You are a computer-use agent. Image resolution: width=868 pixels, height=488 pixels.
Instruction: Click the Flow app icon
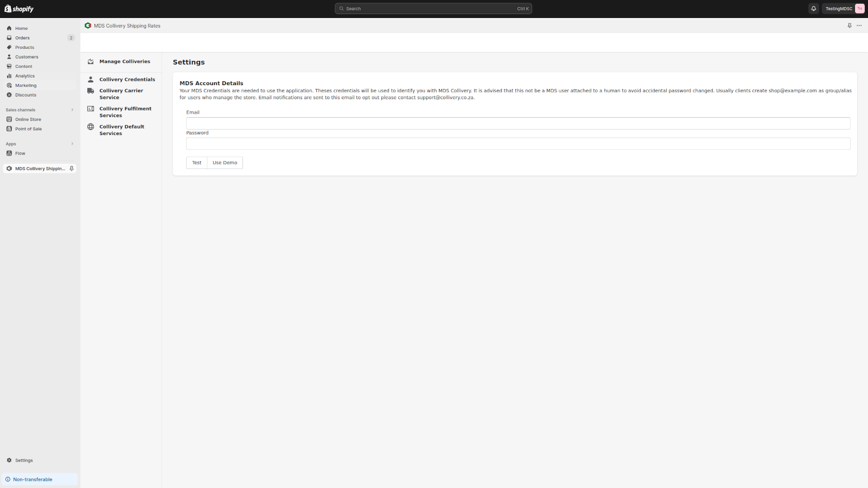[x=9, y=153]
